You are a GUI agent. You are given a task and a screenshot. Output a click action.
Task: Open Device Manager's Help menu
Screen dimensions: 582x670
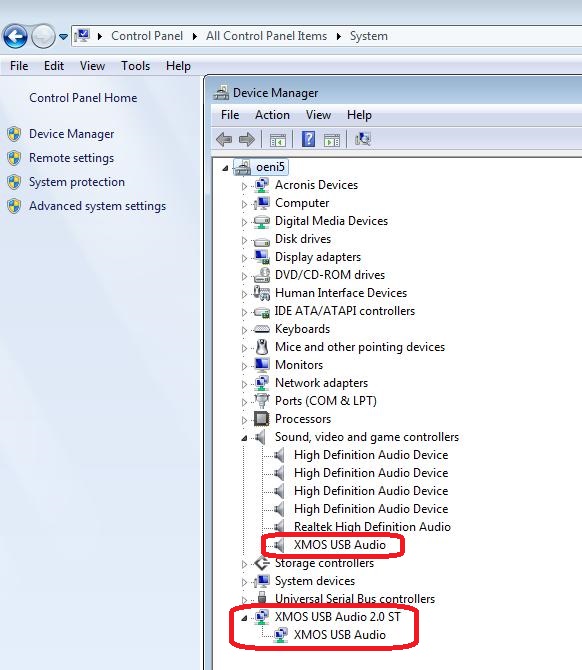[x=359, y=115]
